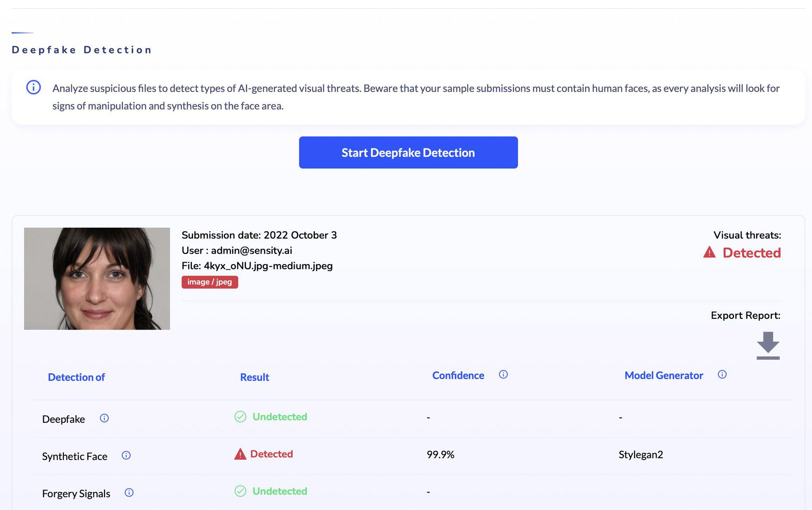
Task: Click the Deepfake Detection section heading
Action: click(82, 50)
